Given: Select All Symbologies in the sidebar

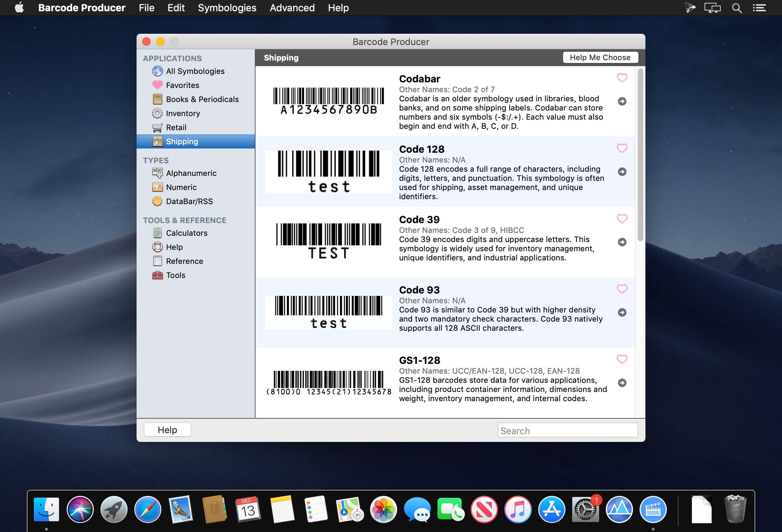Looking at the screenshot, I should click(195, 71).
